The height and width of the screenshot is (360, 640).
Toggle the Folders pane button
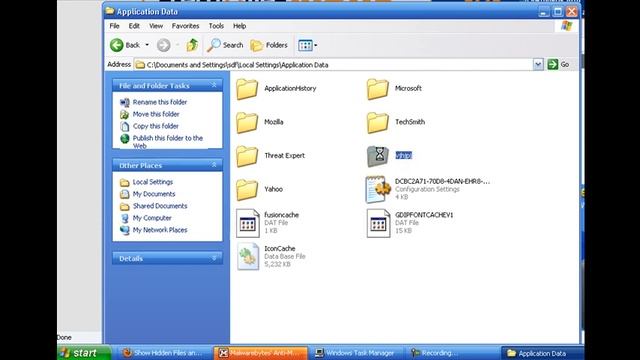tap(269, 45)
